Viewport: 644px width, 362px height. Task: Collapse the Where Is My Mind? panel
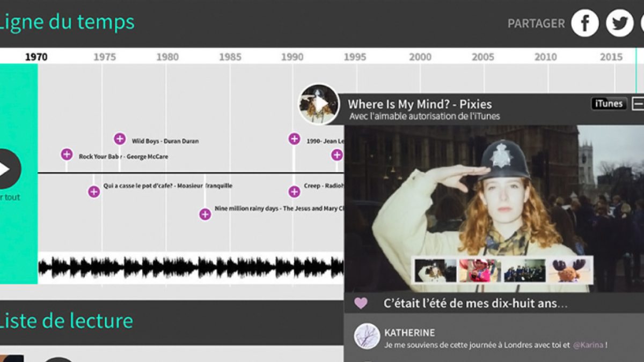638,104
